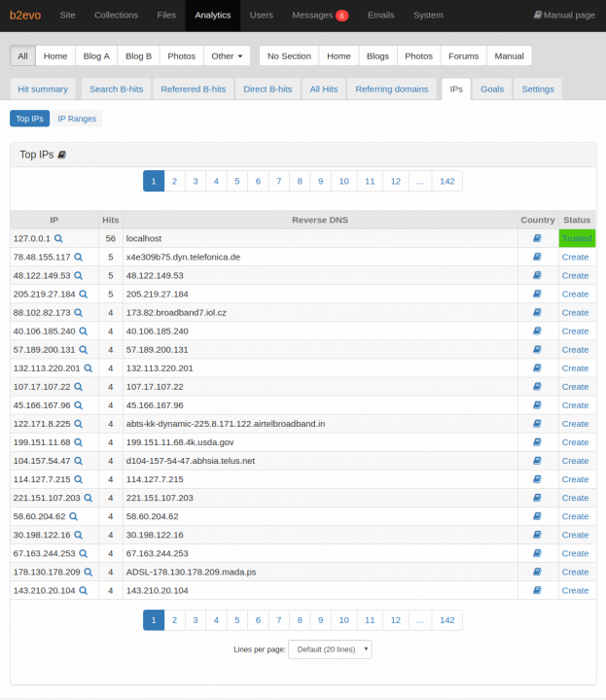
Task: Switch to Hit summary tab
Action: tap(43, 88)
